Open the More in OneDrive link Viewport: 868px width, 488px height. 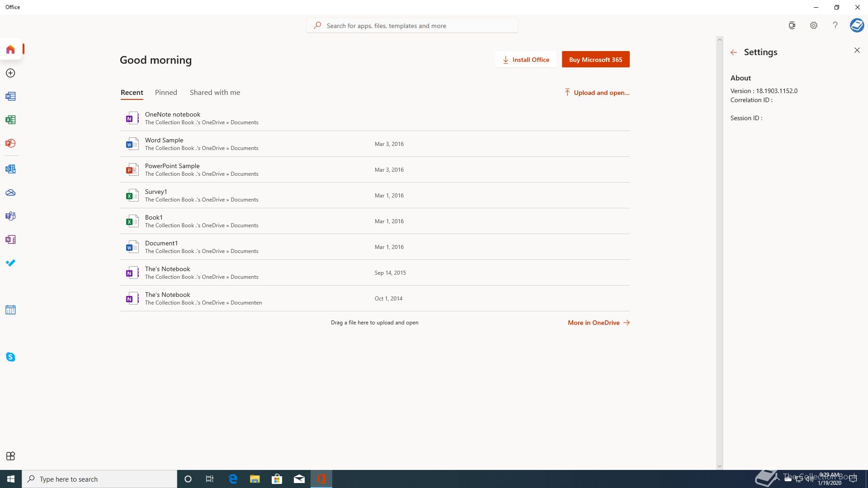(599, 323)
